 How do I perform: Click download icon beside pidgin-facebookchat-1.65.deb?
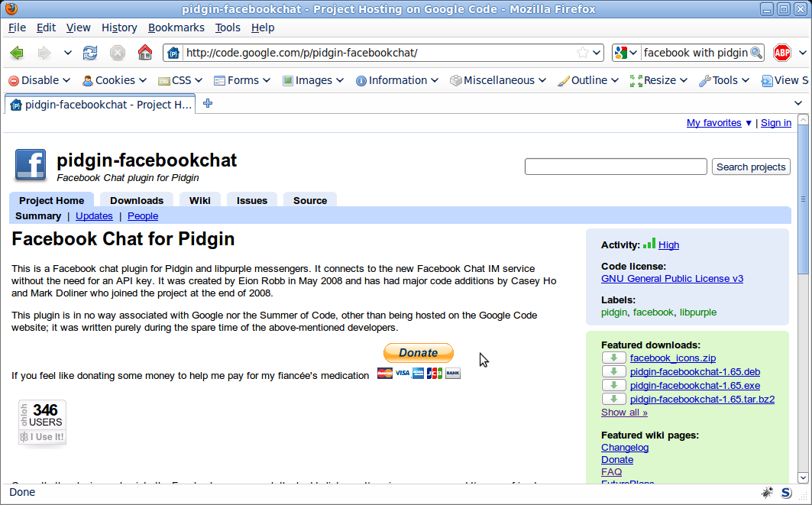[613, 371]
